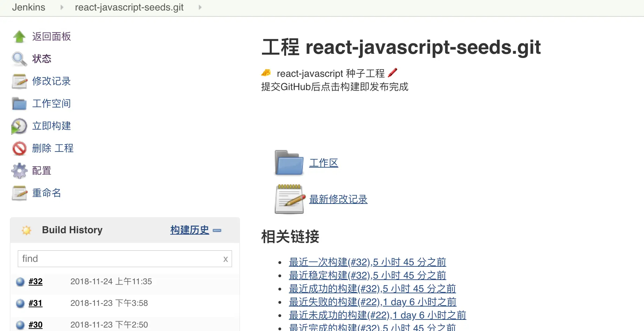Screen dimensions: 644x331
Task: Expand the dropdown arrow after Jenkins breadcrumb
Action: click(62, 7)
